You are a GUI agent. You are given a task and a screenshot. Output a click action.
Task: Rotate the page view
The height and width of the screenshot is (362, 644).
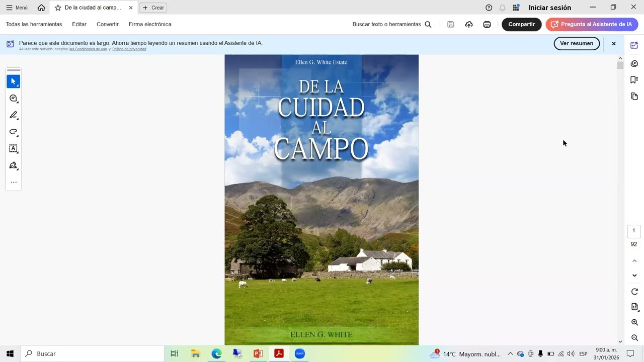[634, 292]
